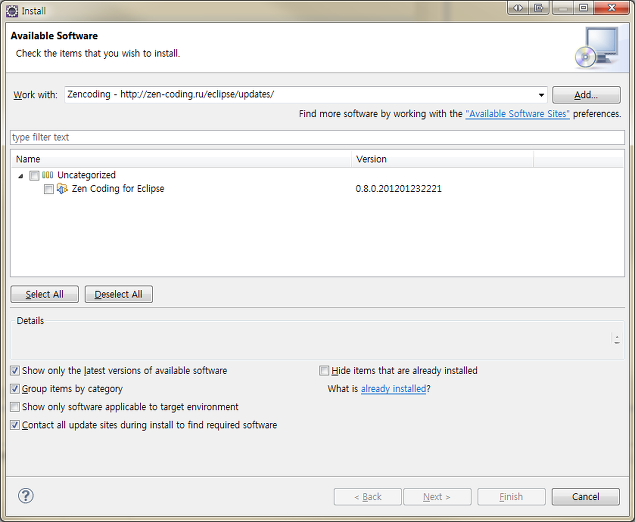The height and width of the screenshot is (522, 635).
Task: Collapse the Uncategorized tree node
Action: [21, 176]
